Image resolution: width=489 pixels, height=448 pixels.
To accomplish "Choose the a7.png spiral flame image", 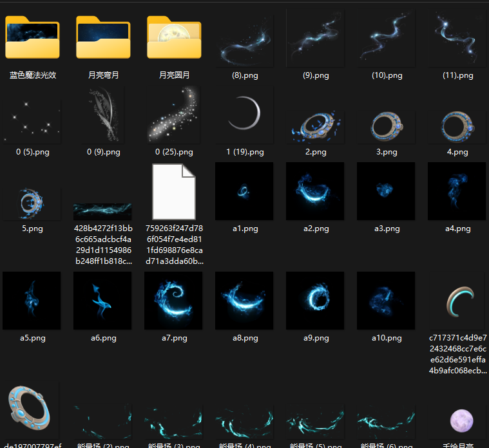I will tap(174, 301).
